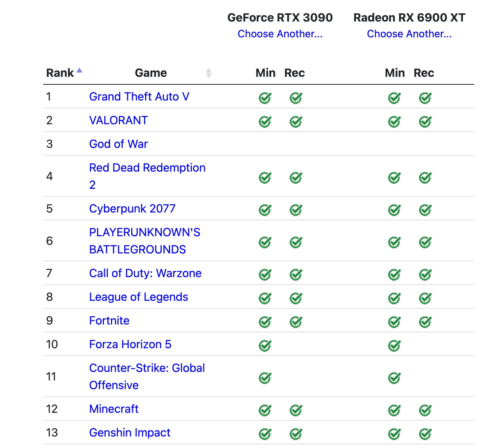Viewport: 490px width, 448px height.
Task: Click the GeForce RTX 3090 heading
Action: 280,18
